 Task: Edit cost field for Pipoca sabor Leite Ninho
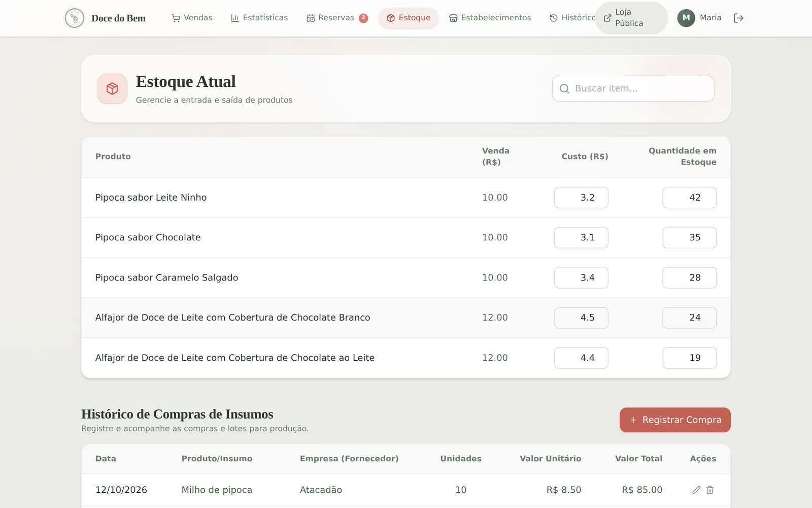coord(581,198)
